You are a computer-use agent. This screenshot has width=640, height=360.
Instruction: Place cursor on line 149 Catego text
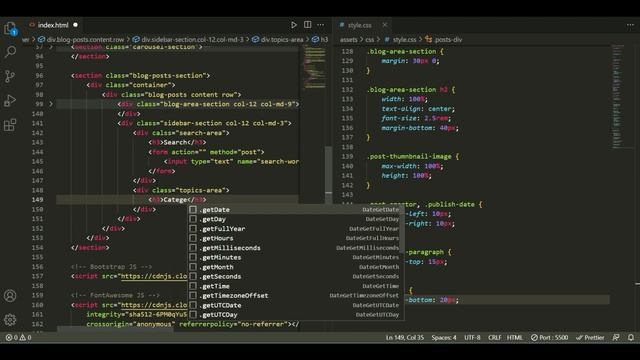(x=175, y=200)
